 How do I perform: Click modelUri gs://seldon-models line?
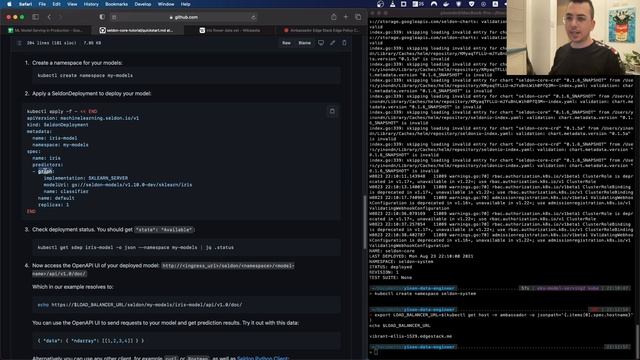click(118, 184)
